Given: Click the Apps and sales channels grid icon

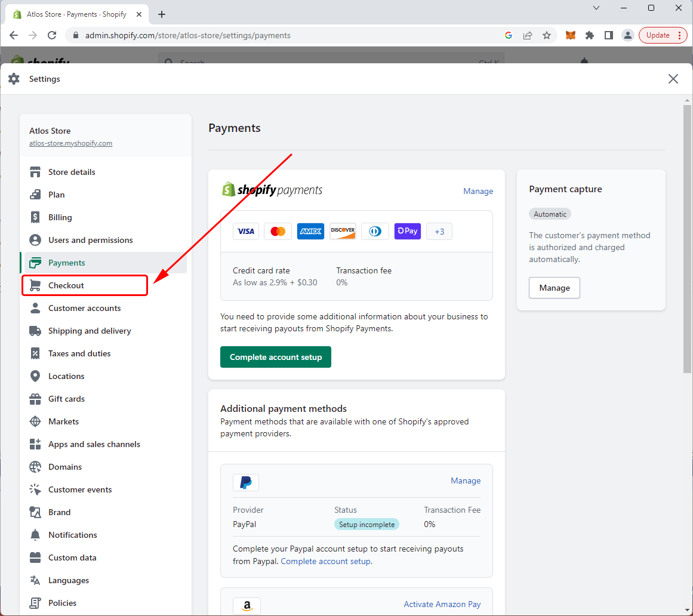Looking at the screenshot, I should tap(35, 444).
